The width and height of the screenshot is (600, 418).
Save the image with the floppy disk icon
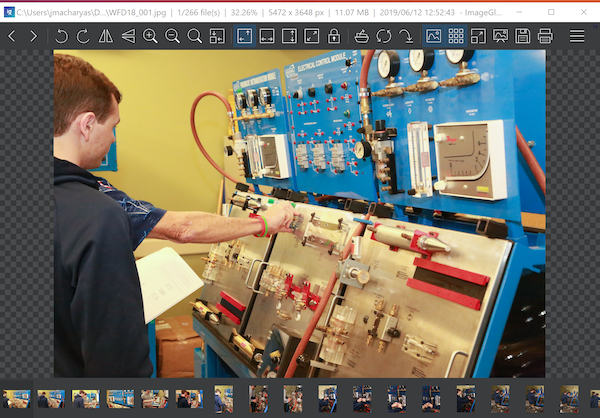pyautogui.click(x=523, y=36)
